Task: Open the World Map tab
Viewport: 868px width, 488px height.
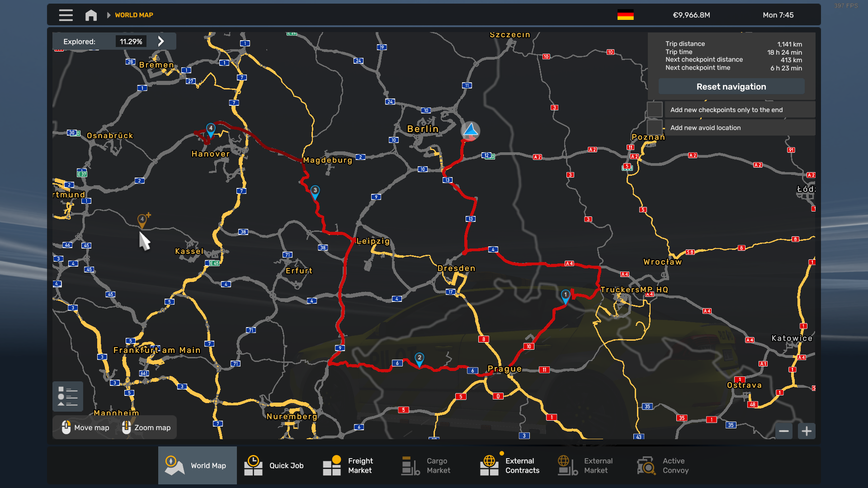Action: (198, 465)
